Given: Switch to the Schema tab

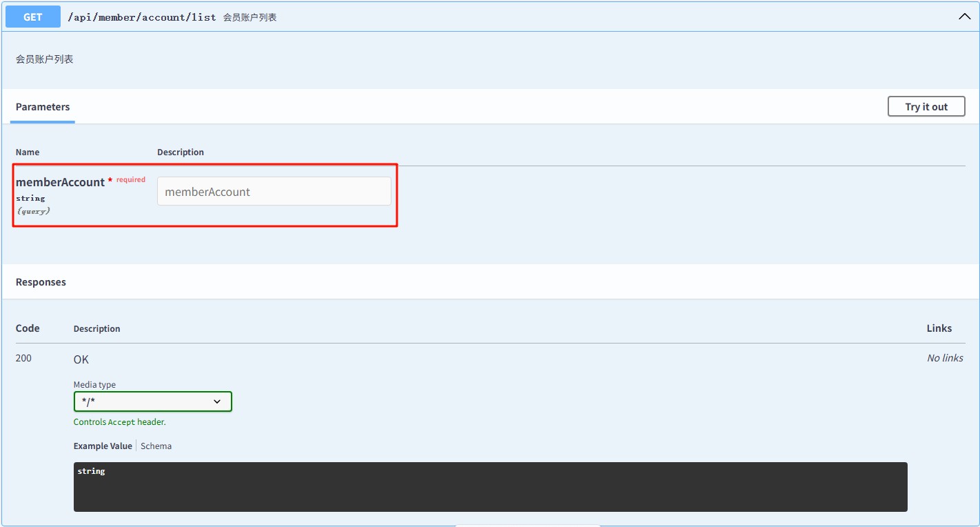Looking at the screenshot, I should [x=156, y=446].
